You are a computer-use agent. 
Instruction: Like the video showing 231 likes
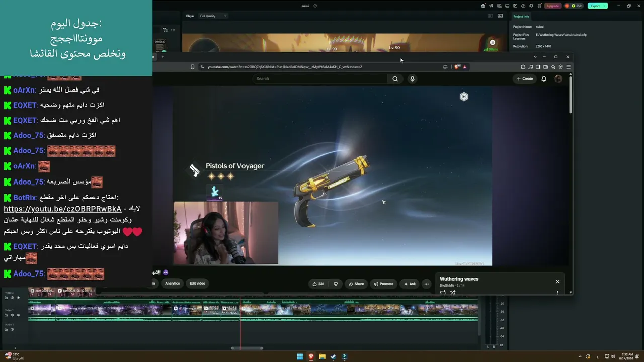point(318,284)
